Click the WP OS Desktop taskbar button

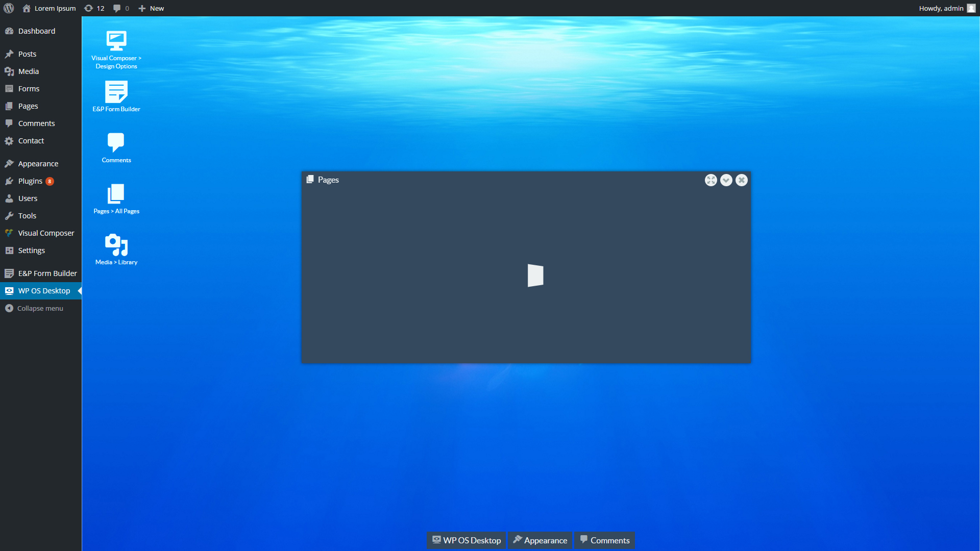coord(465,540)
